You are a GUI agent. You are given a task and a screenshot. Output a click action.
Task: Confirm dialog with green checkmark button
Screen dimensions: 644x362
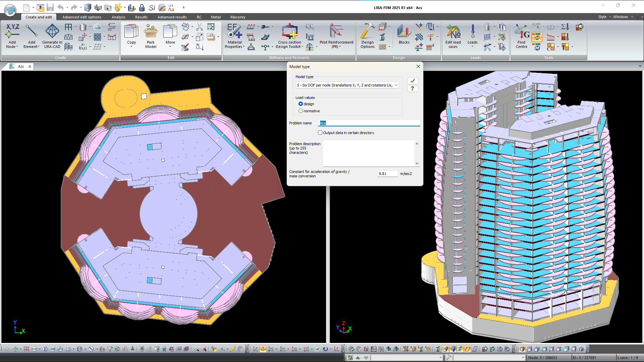pyautogui.click(x=413, y=81)
